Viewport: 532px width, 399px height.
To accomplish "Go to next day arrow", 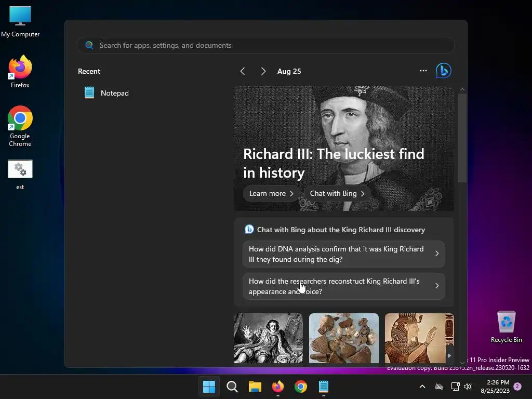I will pos(263,71).
